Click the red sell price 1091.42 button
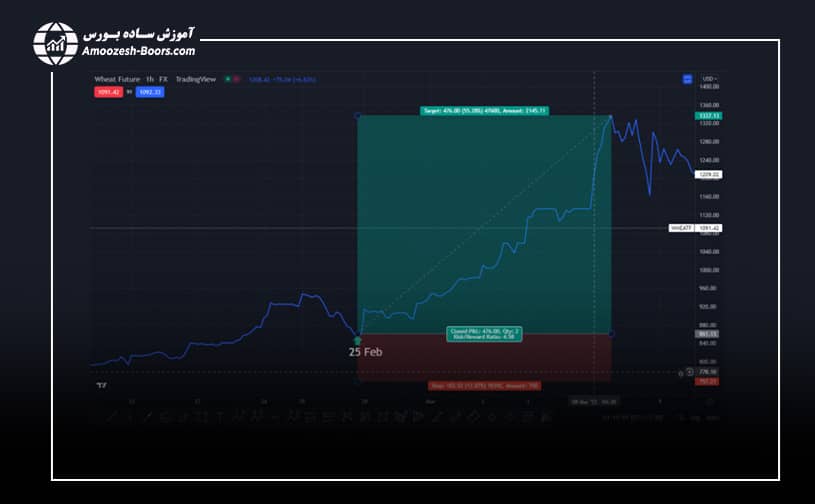This screenshot has height=504, width=815. tap(109, 92)
